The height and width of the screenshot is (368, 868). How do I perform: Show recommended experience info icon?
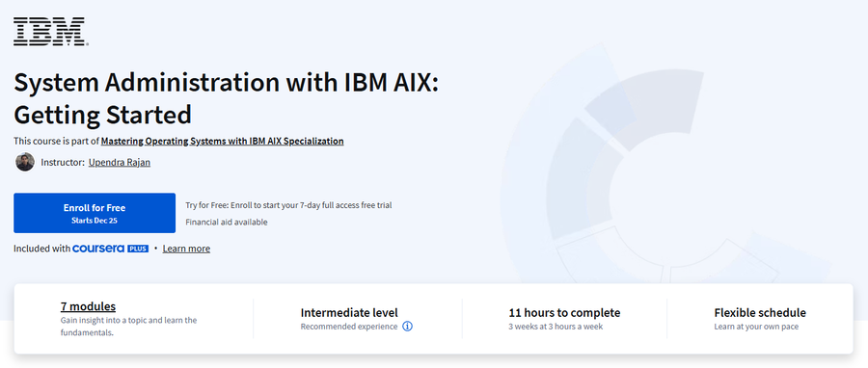[407, 327]
